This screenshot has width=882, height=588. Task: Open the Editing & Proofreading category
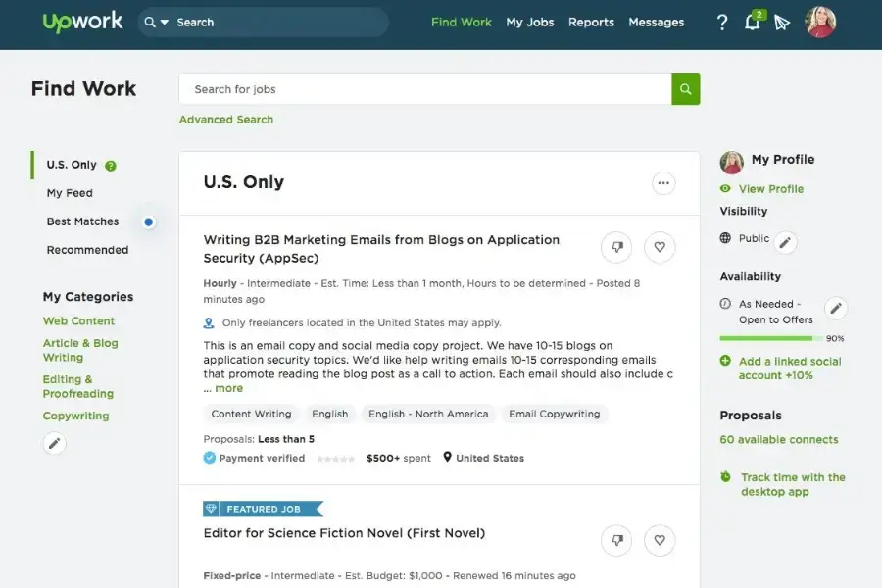point(78,386)
